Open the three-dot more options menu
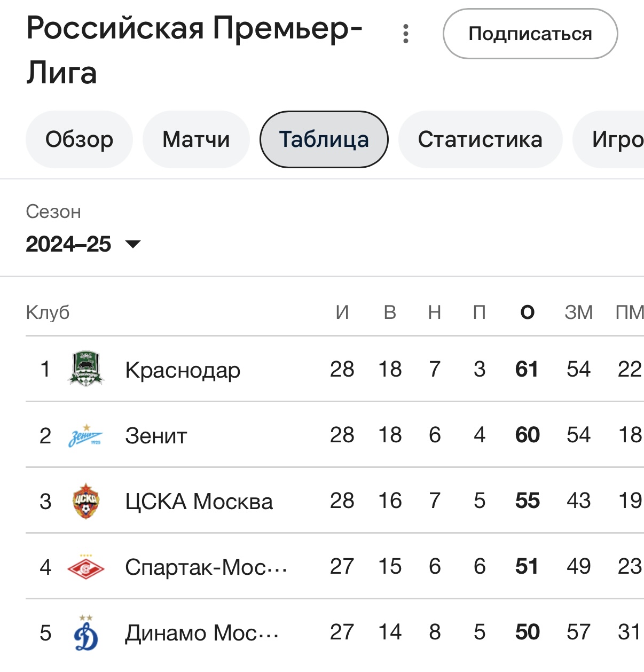Screen dimensions: 644x672 [x=406, y=34]
